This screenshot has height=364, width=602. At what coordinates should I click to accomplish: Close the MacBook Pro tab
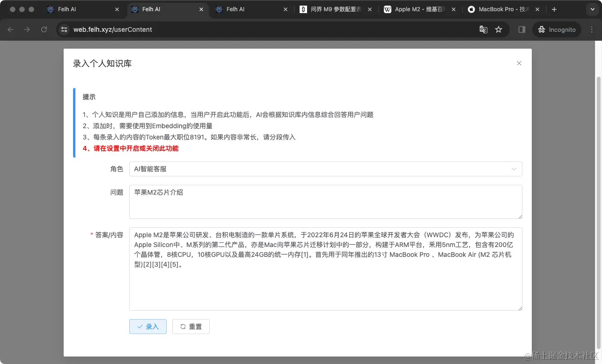537,9
